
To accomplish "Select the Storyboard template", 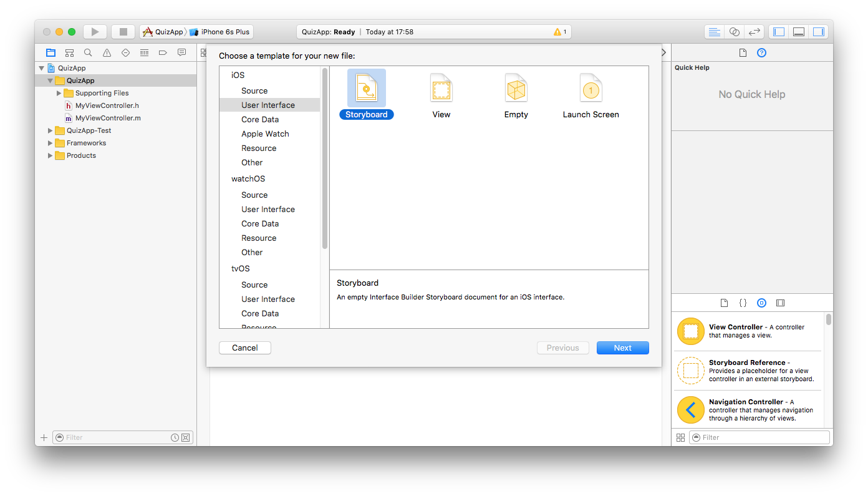I will coord(367,94).
